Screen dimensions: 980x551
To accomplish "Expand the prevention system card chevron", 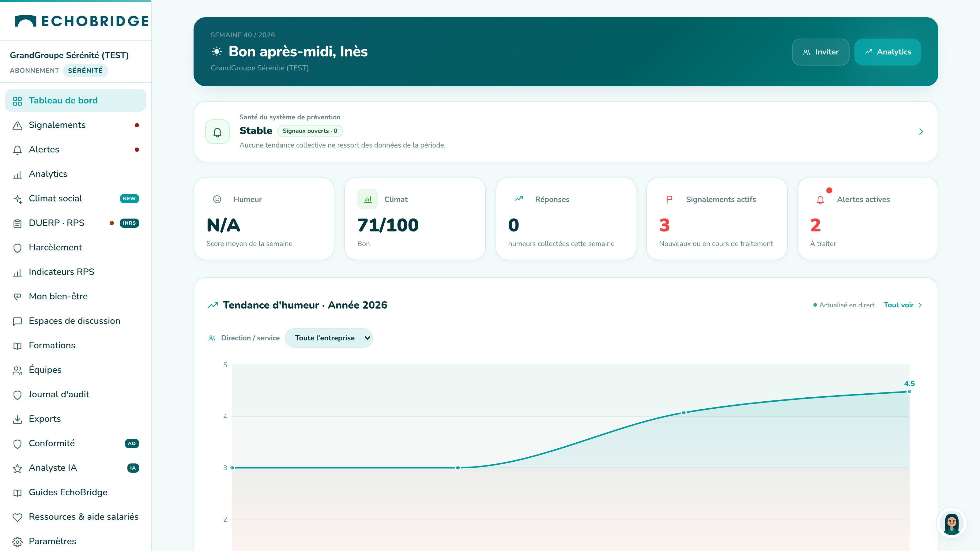I will 921,132.
